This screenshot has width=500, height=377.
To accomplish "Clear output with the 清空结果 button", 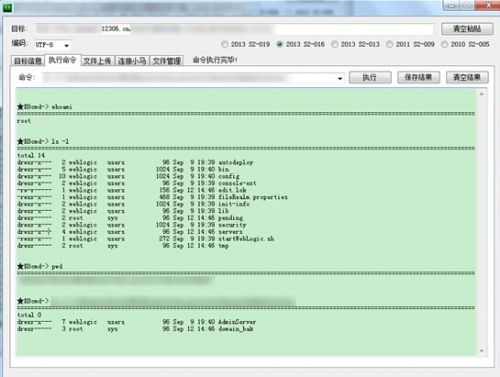I will (x=467, y=78).
